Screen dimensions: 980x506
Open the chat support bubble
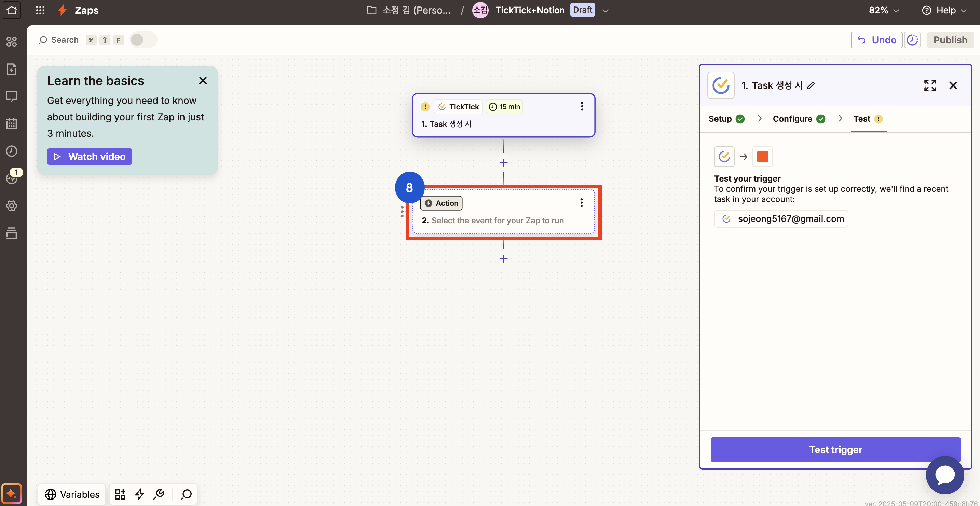point(945,475)
